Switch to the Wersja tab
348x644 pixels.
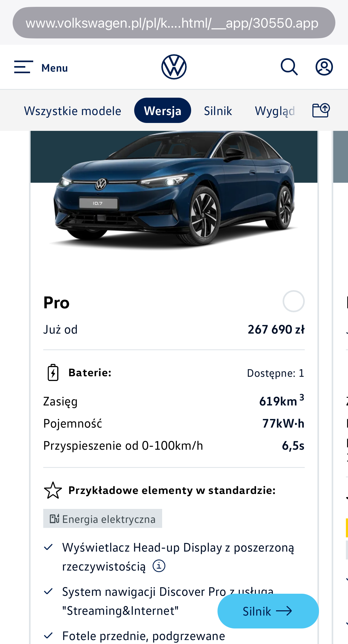(162, 111)
